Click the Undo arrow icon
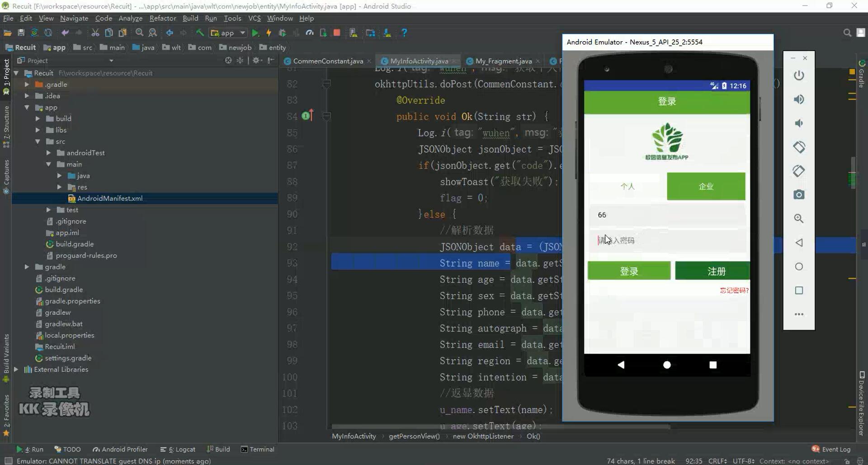This screenshot has height=465, width=868. [65, 33]
